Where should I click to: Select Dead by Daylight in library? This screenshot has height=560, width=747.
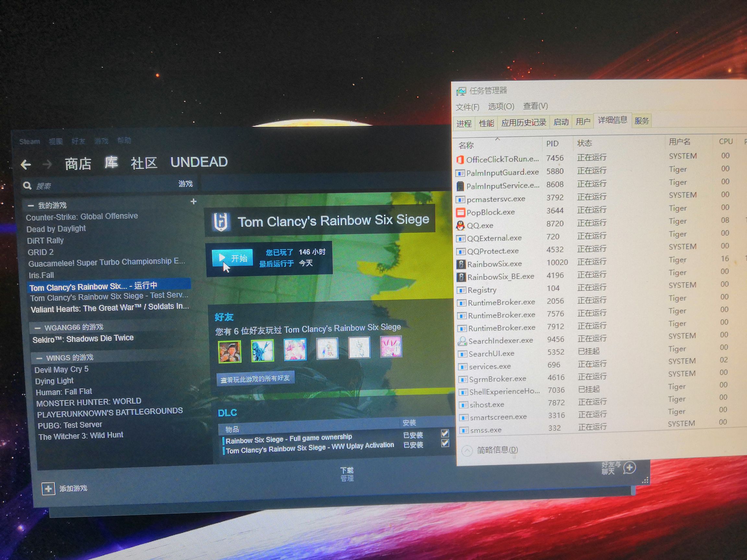(x=56, y=229)
